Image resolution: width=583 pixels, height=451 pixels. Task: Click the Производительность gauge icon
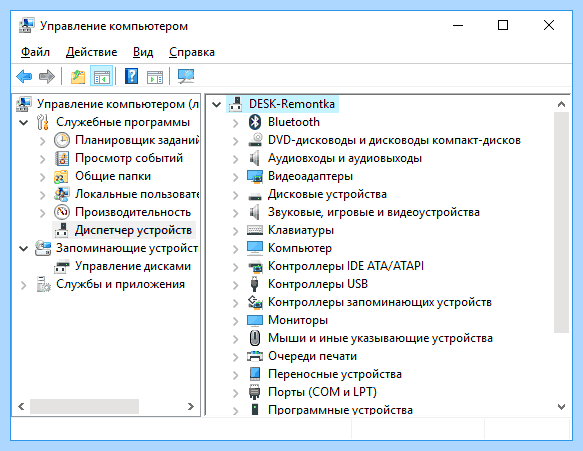(62, 212)
